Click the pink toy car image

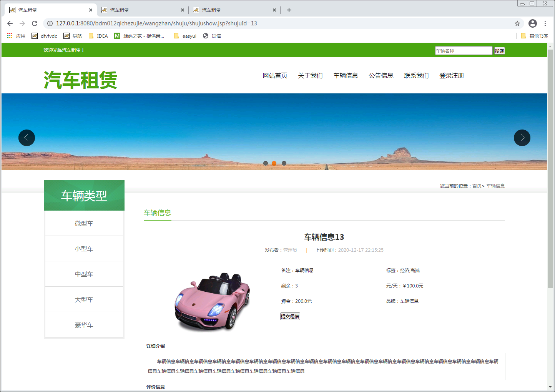point(213,302)
